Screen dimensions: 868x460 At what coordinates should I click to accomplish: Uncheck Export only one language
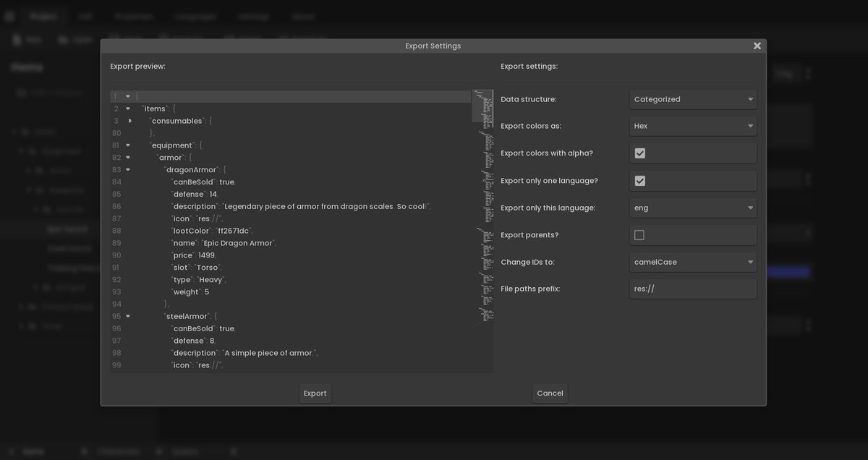point(639,181)
